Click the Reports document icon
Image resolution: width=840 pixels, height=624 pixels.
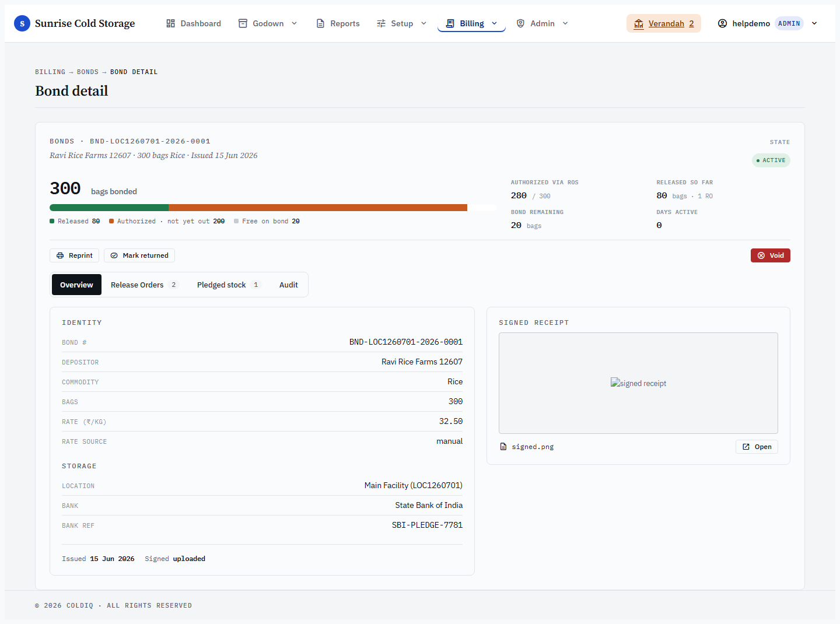pyautogui.click(x=320, y=23)
